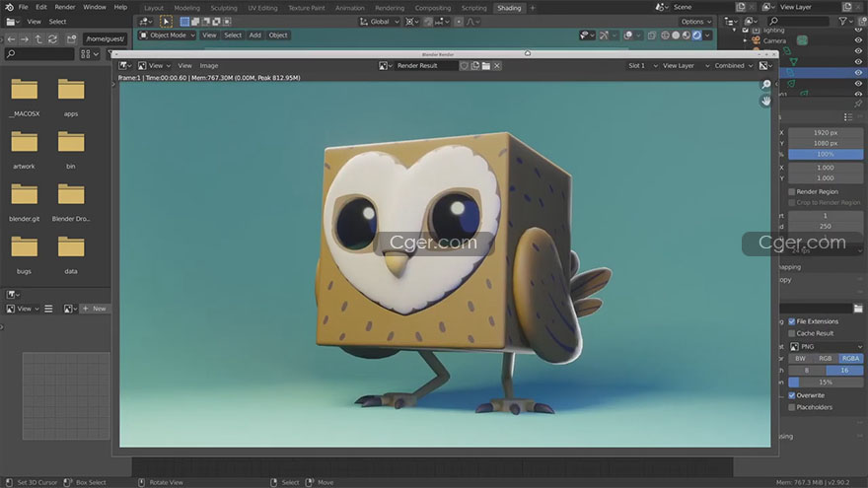Go back in the file browser
868x488 pixels.
(11, 39)
